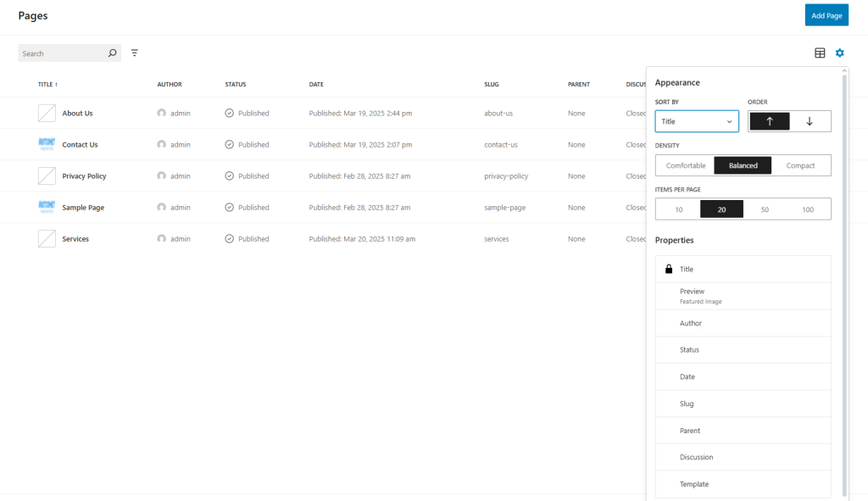Screen dimensions: 868x501
Task: Switch density to Compact
Action: pos(800,165)
